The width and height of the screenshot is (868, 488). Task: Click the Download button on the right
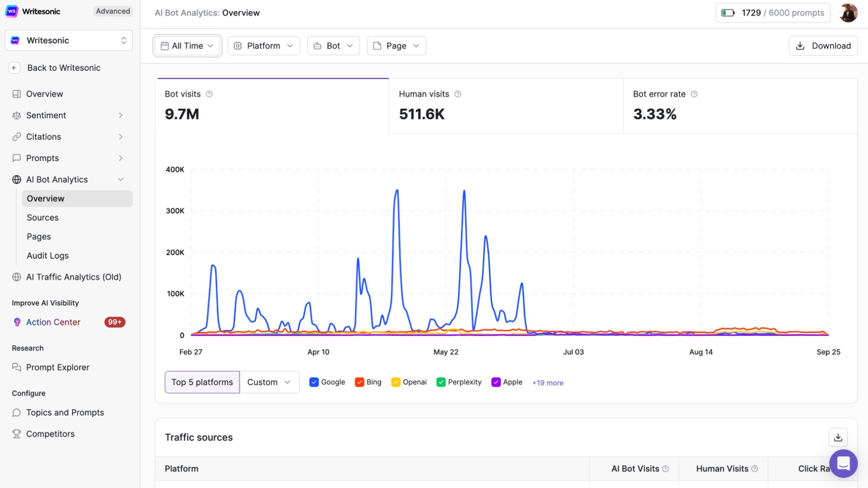pyautogui.click(x=823, y=45)
